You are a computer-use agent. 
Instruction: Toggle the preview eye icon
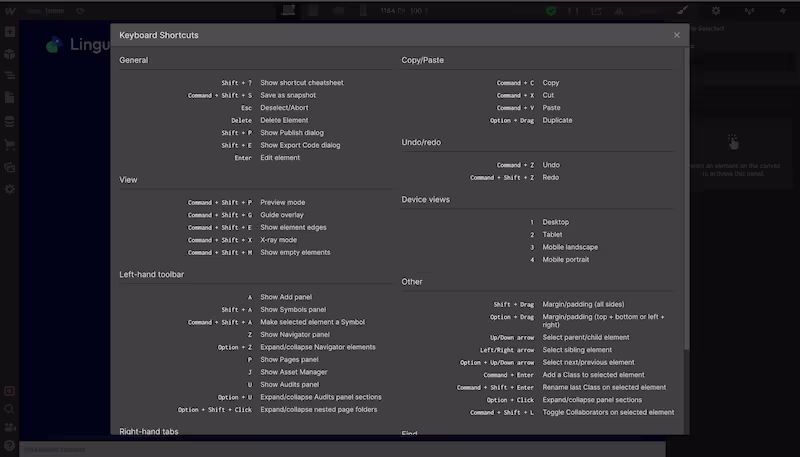[80, 11]
